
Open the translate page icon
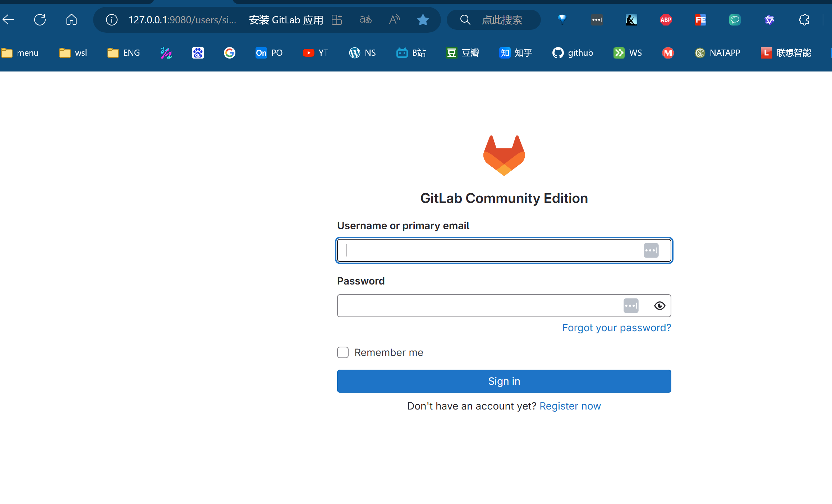coord(366,20)
